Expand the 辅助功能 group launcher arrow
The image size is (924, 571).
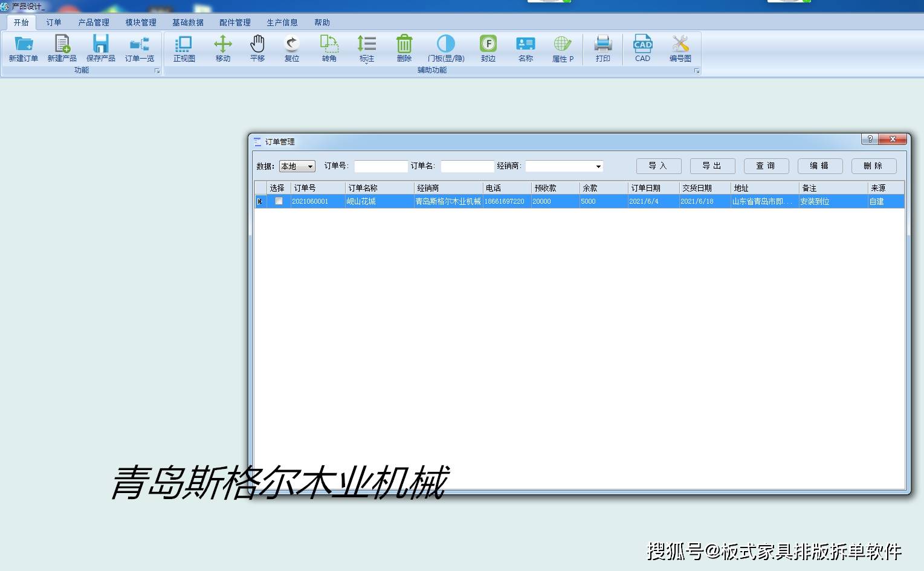point(697,71)
